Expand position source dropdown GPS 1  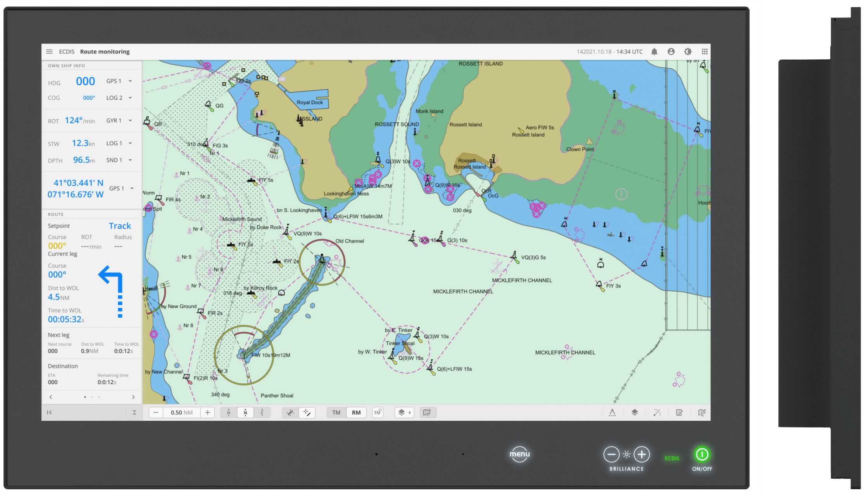[x=122, y=188]
